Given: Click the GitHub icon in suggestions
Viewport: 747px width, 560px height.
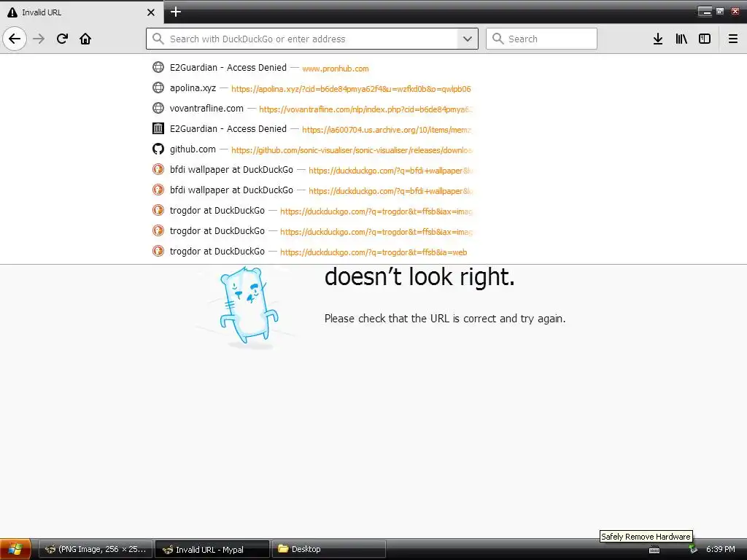Looking at the screenshot, I should (x=158, y=149).
